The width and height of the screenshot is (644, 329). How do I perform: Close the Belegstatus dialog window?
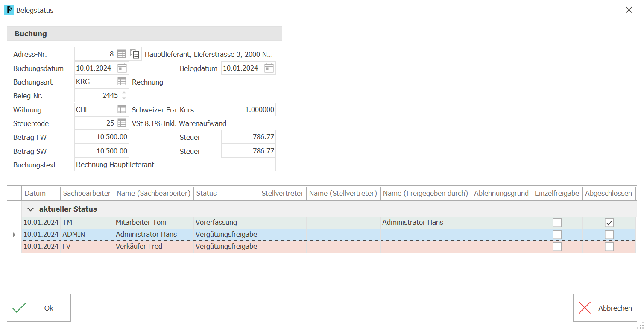pyautogui.click(x=629, y=10)
